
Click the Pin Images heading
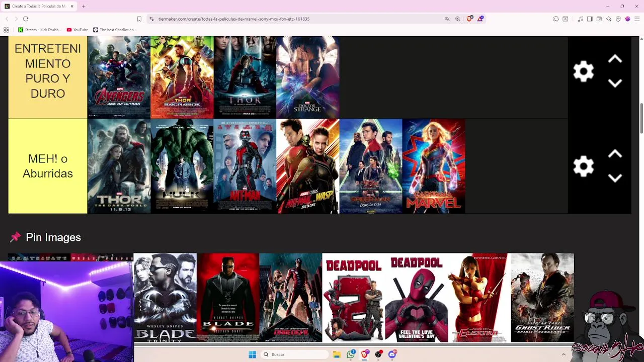point(53,237)
